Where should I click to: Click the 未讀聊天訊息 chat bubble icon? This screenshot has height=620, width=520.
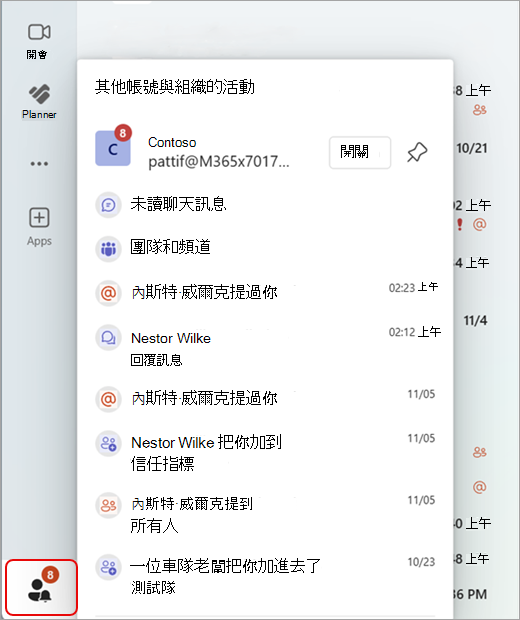coord(108,205)
